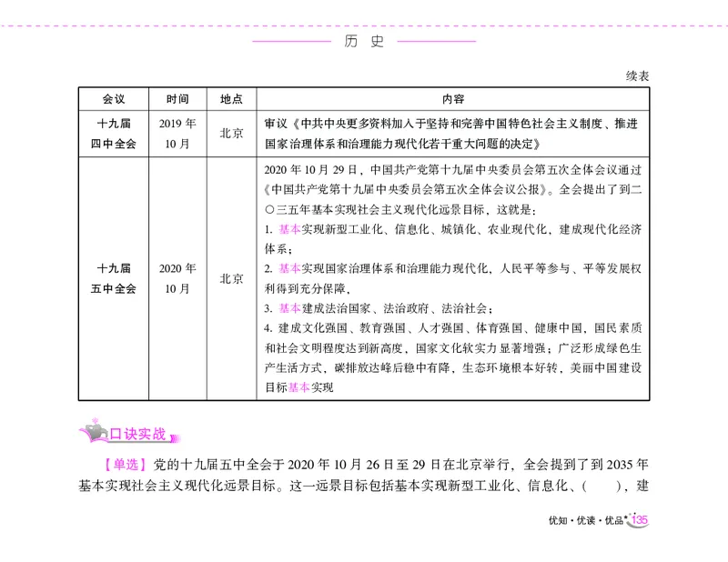This screenshot has height=562, width=728.
Task: Select the 时间 table header cell
Action: click(177, 100)
